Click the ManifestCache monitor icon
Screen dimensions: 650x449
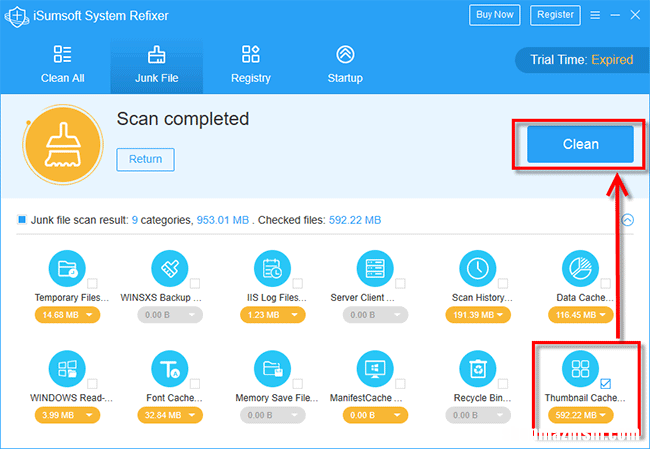(x=375, y=369)
